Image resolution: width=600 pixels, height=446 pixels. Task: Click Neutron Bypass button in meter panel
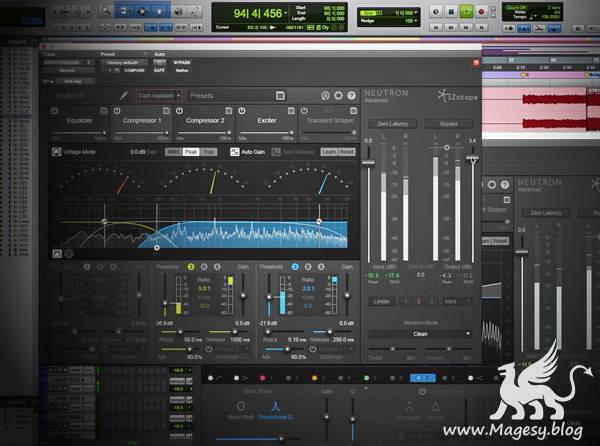[449, 124]
